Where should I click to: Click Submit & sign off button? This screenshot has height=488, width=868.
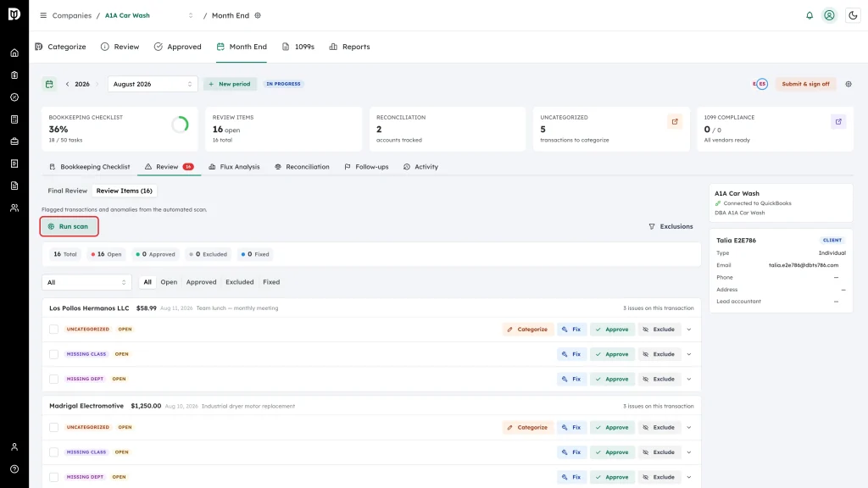805,84
